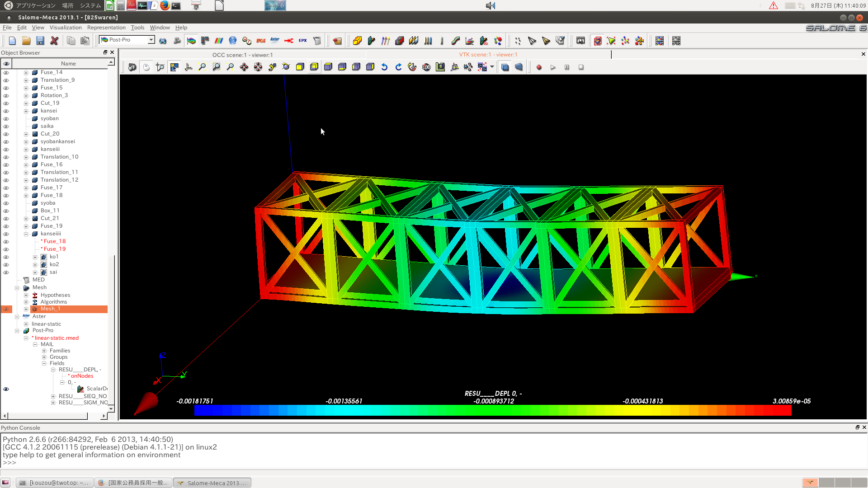Click the scalar bar scaling icon
Viewport: 868px width, 488px height.
[x=440, y=67]
